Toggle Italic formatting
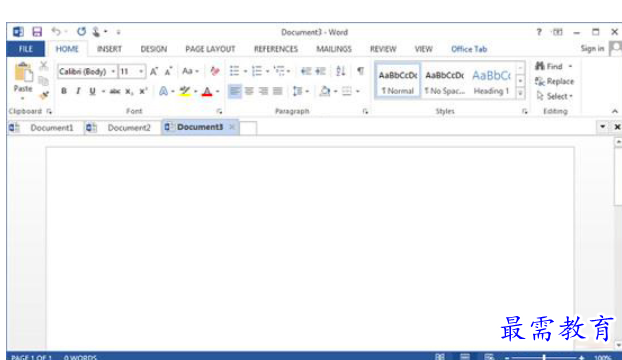The width and height of the screenshot is (622, 360). click(x=78, y=91)
